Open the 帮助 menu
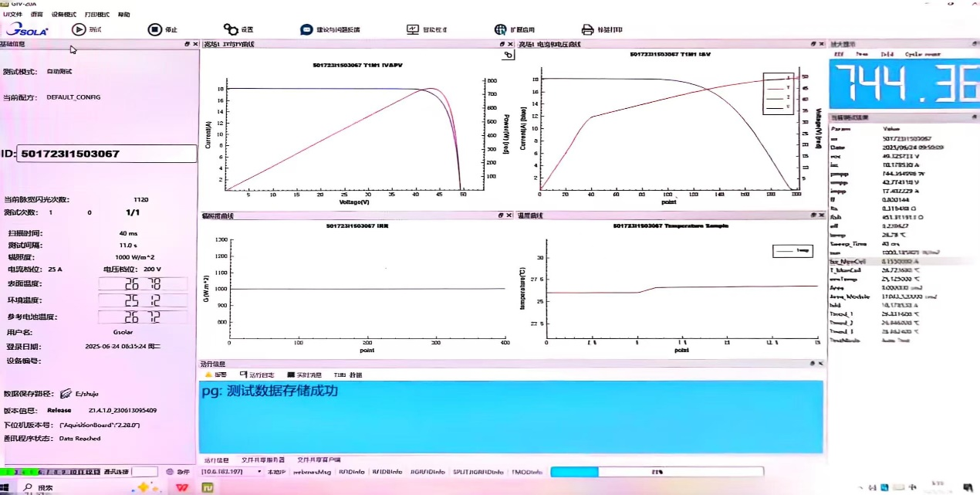This screenshot has height=495, width=980. (123, 14)
